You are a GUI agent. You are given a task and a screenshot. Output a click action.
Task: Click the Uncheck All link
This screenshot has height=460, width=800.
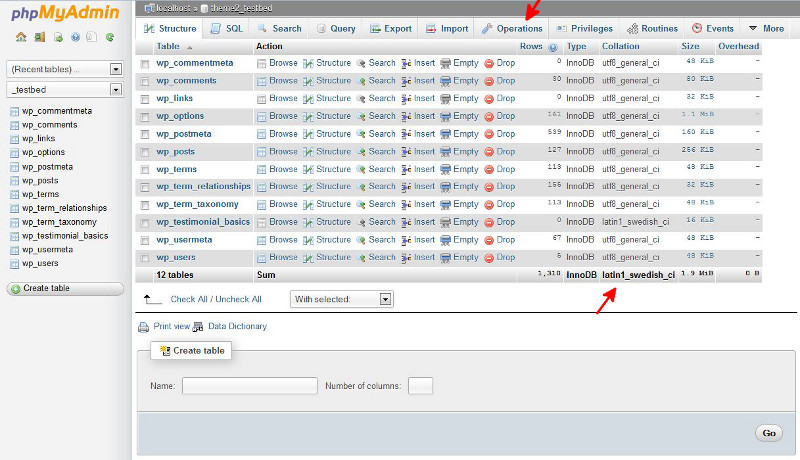coord(238,299)
